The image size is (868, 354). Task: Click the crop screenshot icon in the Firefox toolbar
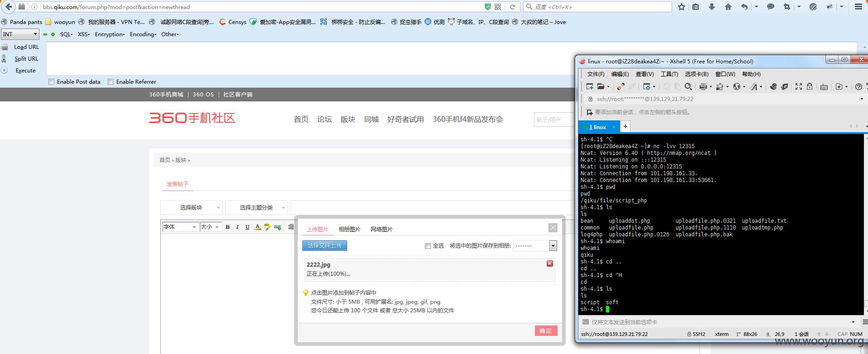point(787,7)
